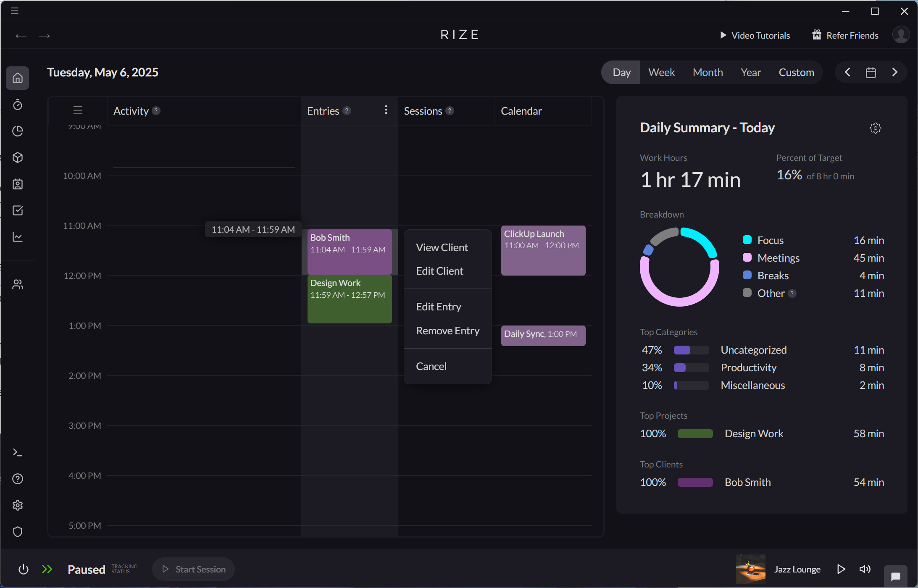Go to previous day with left arrow
This screenshot has width=918, height=588.
[x=847, y=72]
